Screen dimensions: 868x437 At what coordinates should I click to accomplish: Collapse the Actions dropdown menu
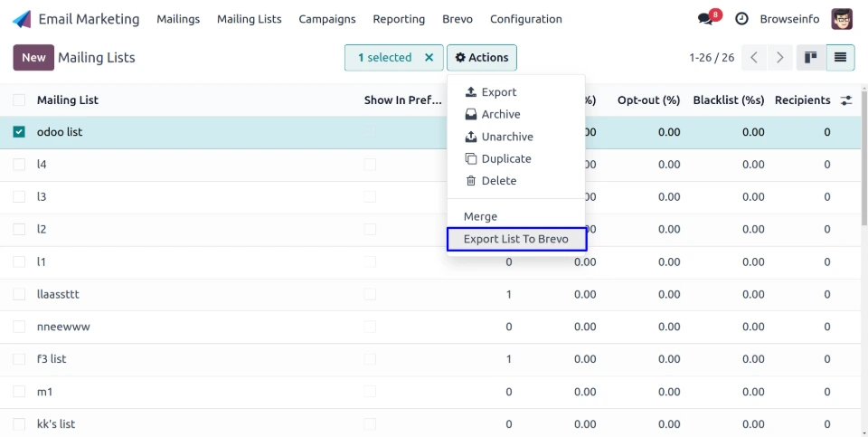(x=482, y=58)
